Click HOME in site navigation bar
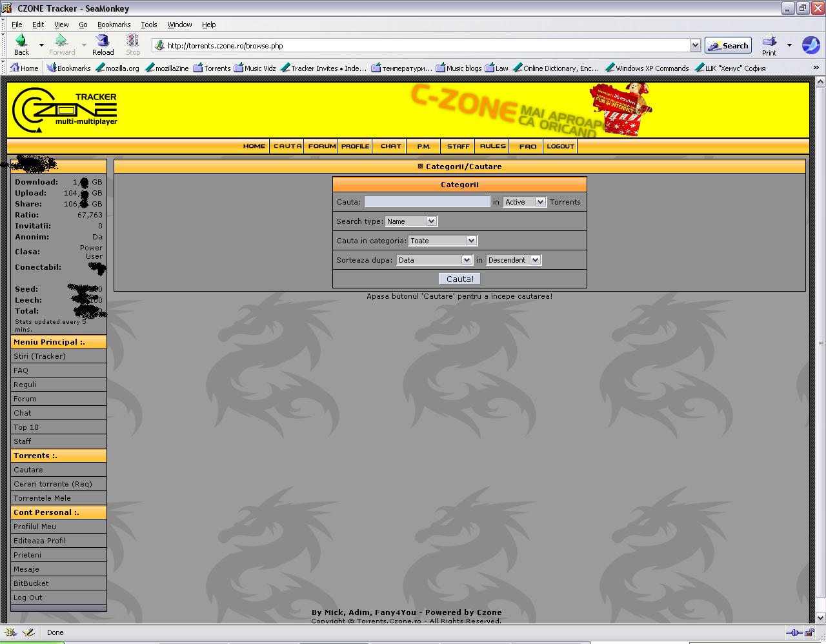Image resolution: width=826 pixels, height=644 pixels. (x=254, y=146)
